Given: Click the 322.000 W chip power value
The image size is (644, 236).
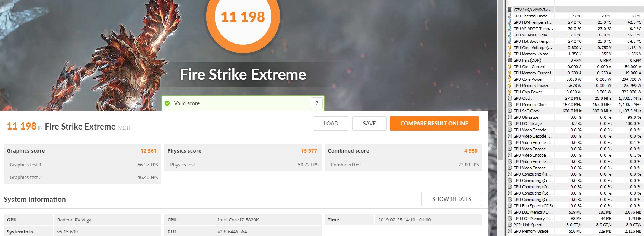Looking at the screenshot, I should [631, 92].
